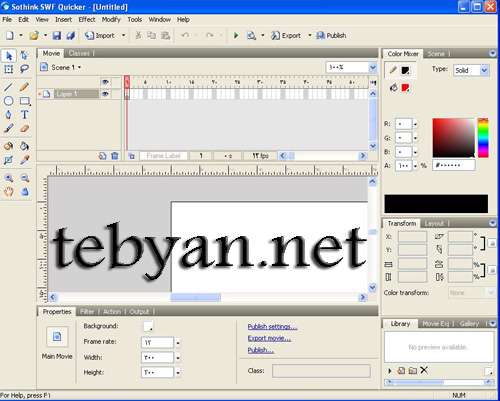Switch to the Filter tab
This screenshot has height=401, width=500.
(x=87, y=312)
